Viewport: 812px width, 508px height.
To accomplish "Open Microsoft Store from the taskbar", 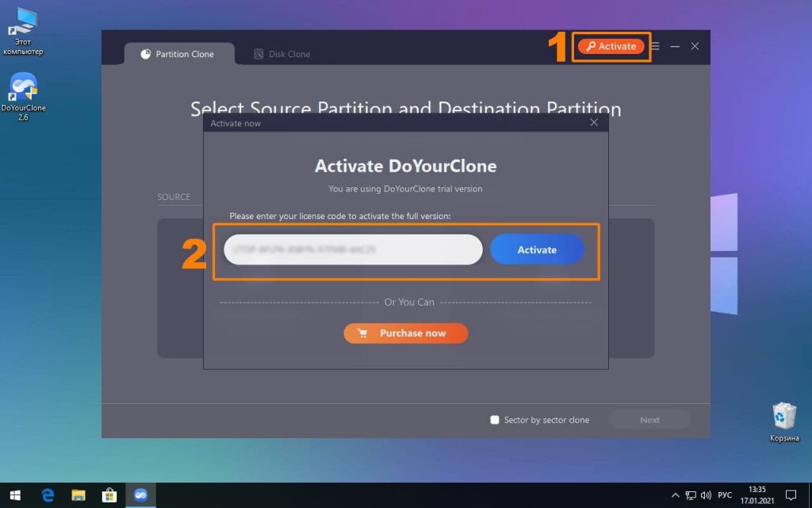I will [x=109, y=495].
